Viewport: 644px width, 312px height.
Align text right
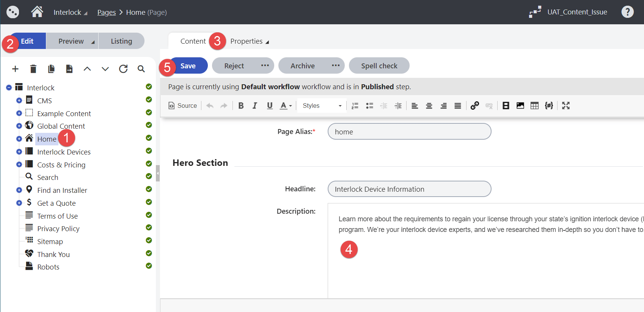[x=443, y=106]
